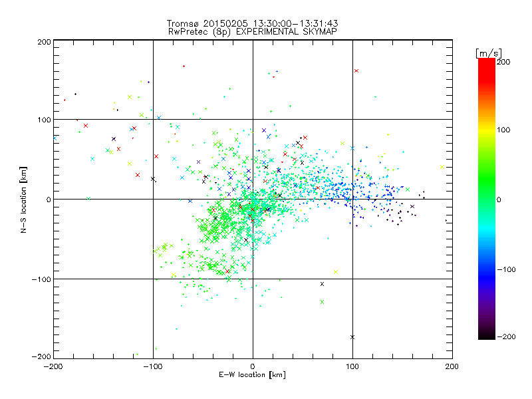Viewport: 532px width, 399px height.
Task: Click the N-S axis tick label "-100"
Action: 41,279
